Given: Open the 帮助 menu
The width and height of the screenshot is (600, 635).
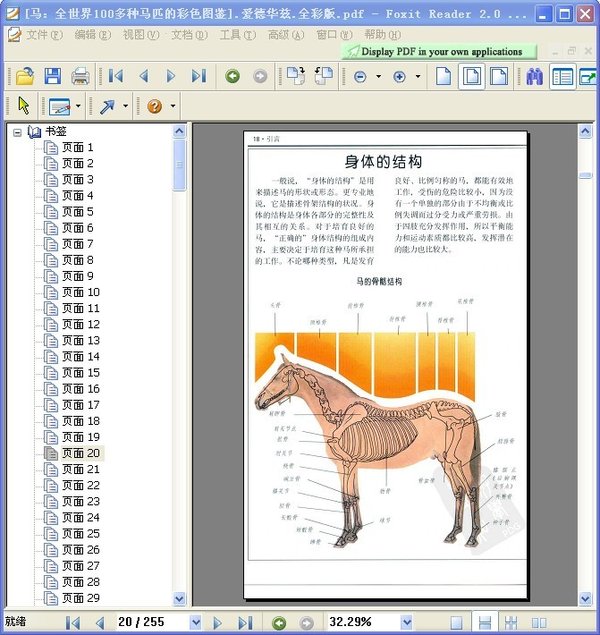Looking at the screenshot, I should click(x=382, y=35).
